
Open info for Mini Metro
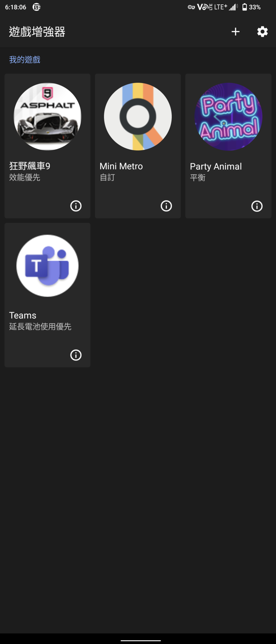166,206
